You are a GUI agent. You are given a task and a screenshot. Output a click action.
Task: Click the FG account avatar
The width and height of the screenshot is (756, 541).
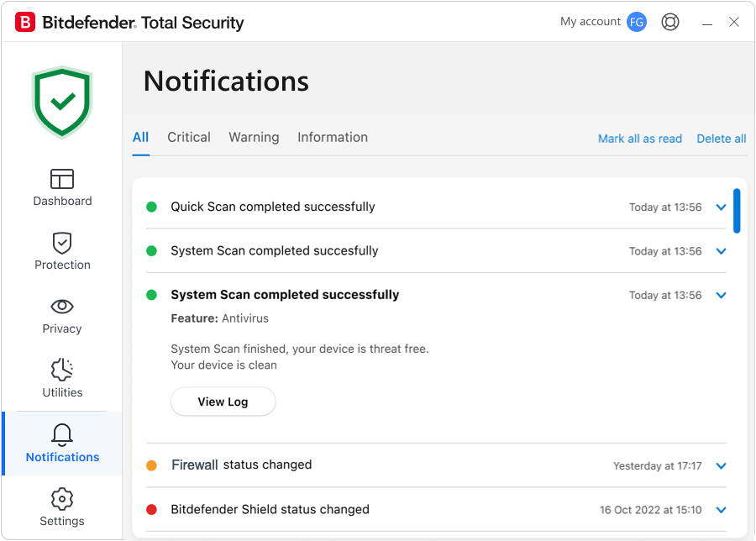pyautogui.click(x=637, y=22)
